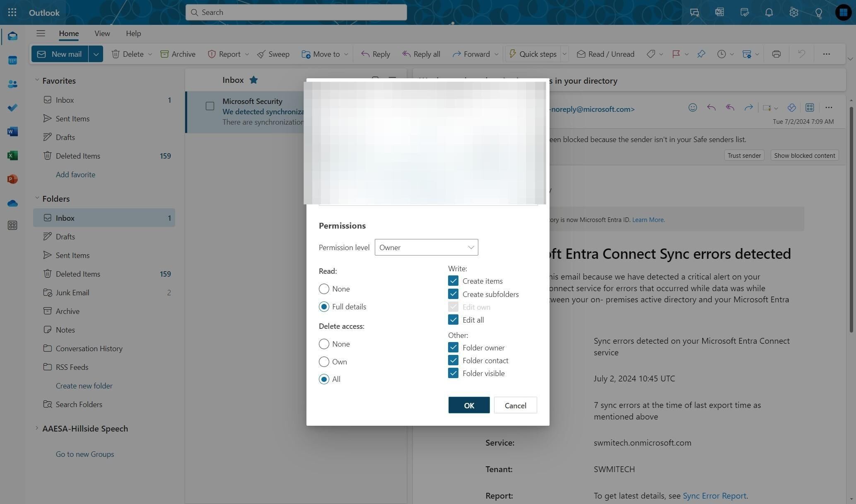Choose Own for Delete access

pyautogui.click(x=324, y=362)
